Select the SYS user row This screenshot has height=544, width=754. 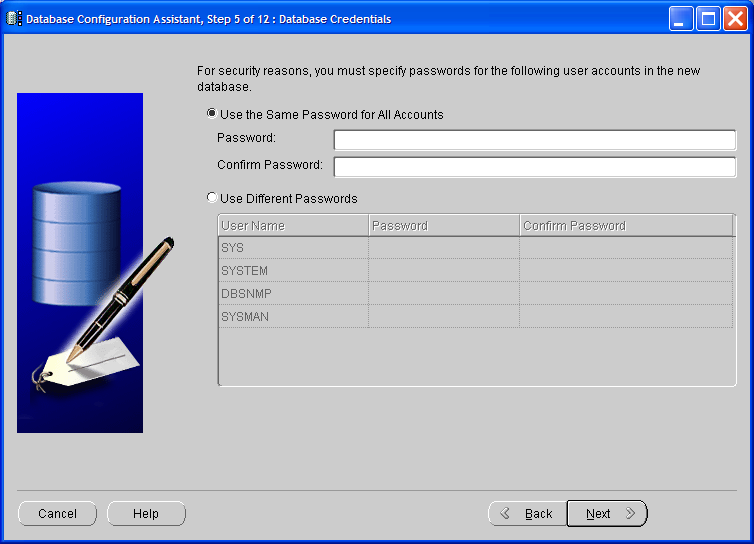(476, 248)
